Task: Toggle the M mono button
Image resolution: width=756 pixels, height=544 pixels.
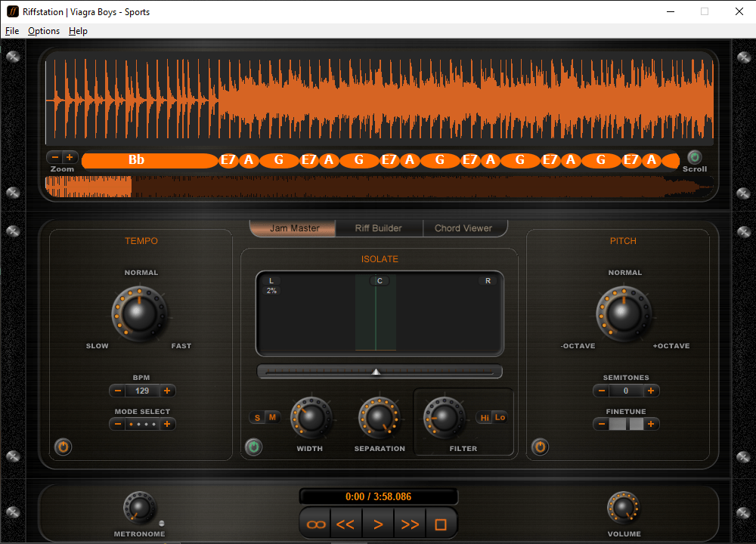Action: [x=272, y=418]
